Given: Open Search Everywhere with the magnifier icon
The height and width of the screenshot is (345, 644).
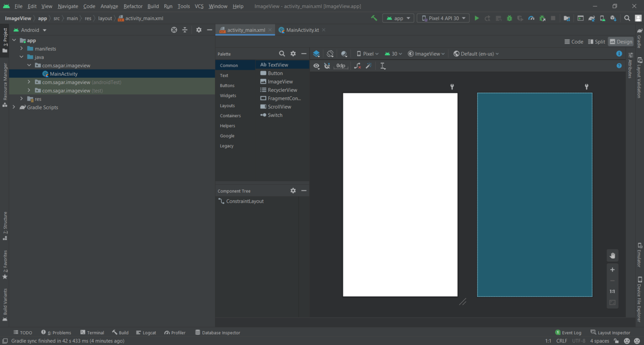Looking at the screenshot, I should click(627, 18).
